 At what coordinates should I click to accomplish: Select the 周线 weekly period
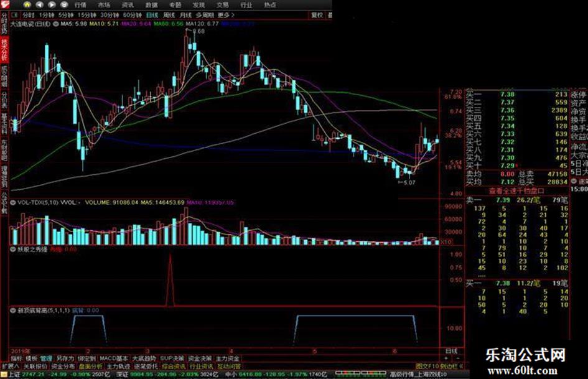[169, 15]
